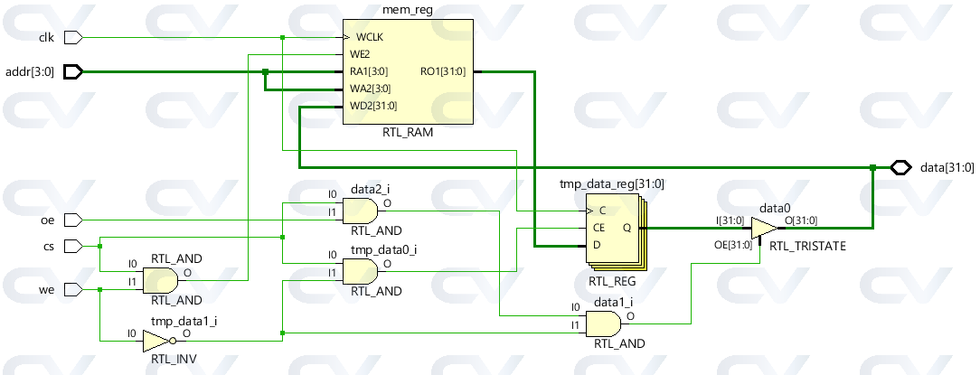The height and width of the screenshot is (375, 980).
Task: Click the I[31:0] tristate input label
Action: [x=730, y=220]
